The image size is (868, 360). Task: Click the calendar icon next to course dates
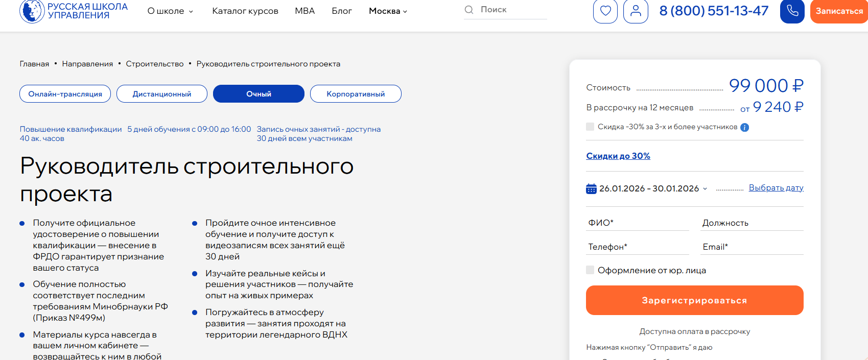(x=591, y=188)
